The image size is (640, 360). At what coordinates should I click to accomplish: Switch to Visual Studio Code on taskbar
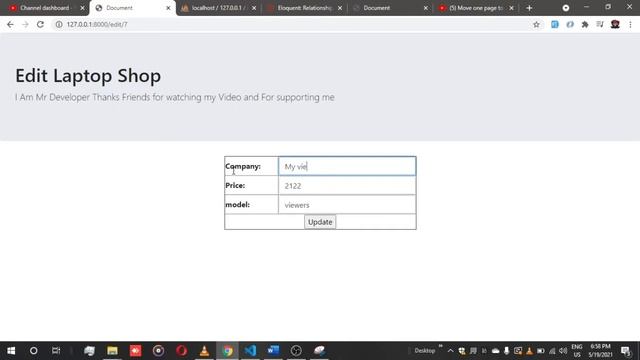pyautogui.click(x=250, y=351)
